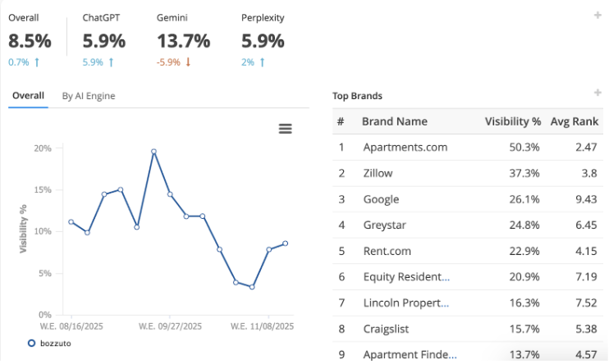Select the Perplexity 5.9% metric card
The height and width of the screenshot is (364, 609).
click(x=263, y=40)
